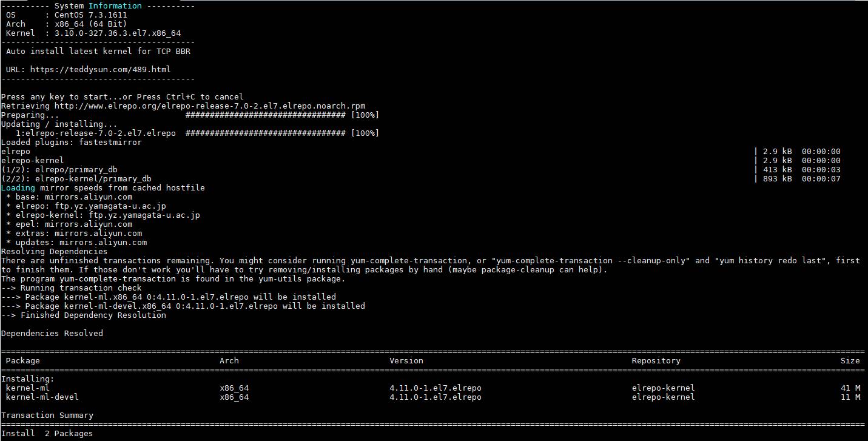Click the 'Install 2 Packages' line
This screenshot has height=441, width=868.
pos(47,434)
